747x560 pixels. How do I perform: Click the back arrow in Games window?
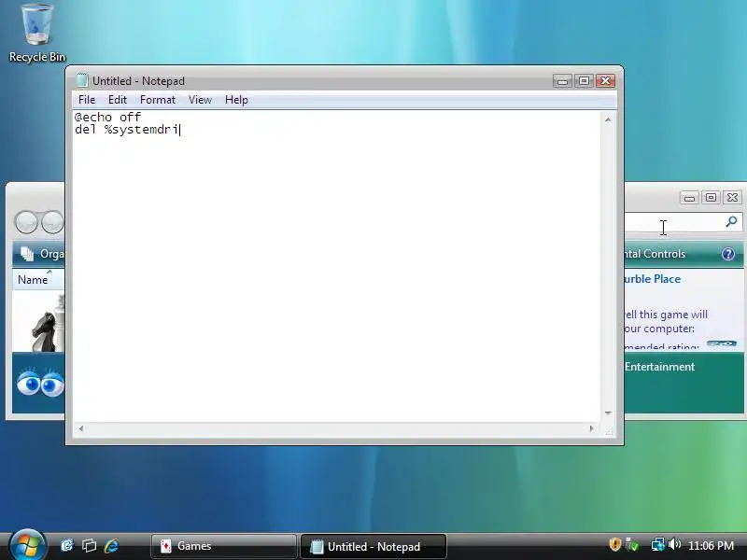click(x=26, y=222)
